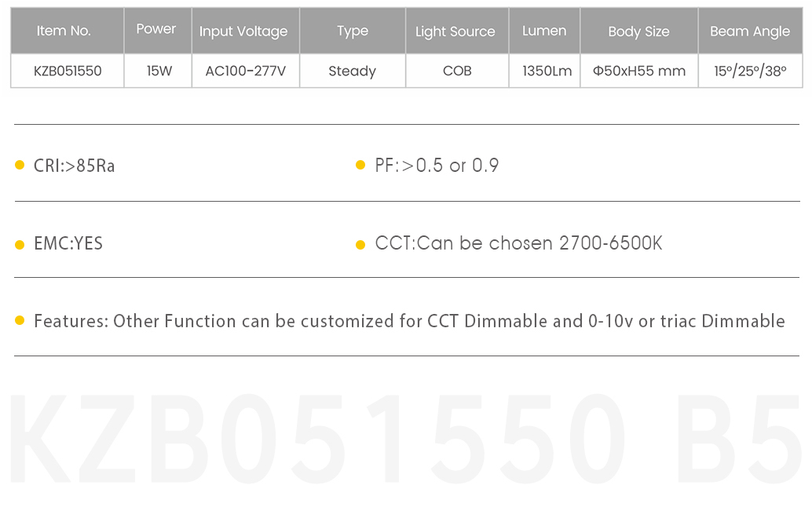Screen dimensions: 812x507
Task: Select the Light Source header cell
Action: pos(457,31)
